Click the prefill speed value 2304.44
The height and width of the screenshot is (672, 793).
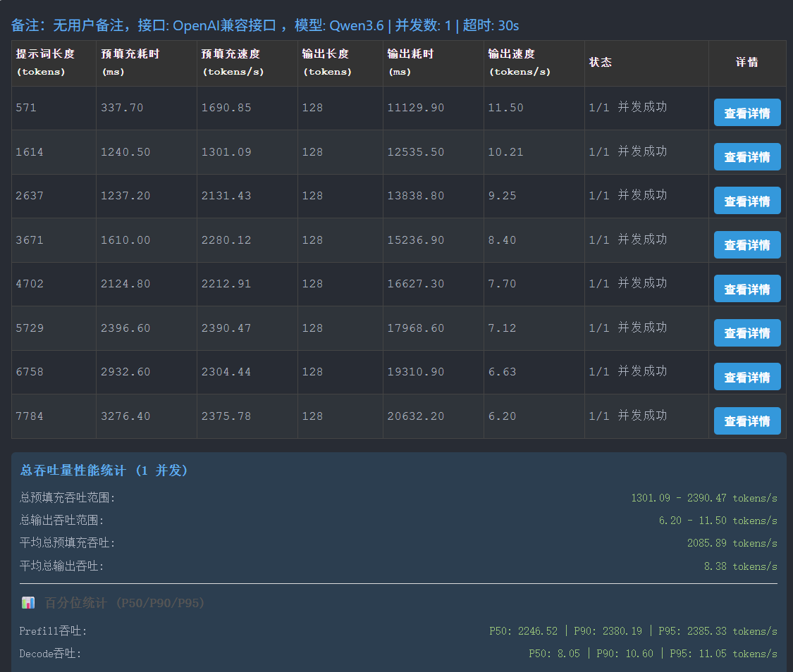(x=226, y=371)
